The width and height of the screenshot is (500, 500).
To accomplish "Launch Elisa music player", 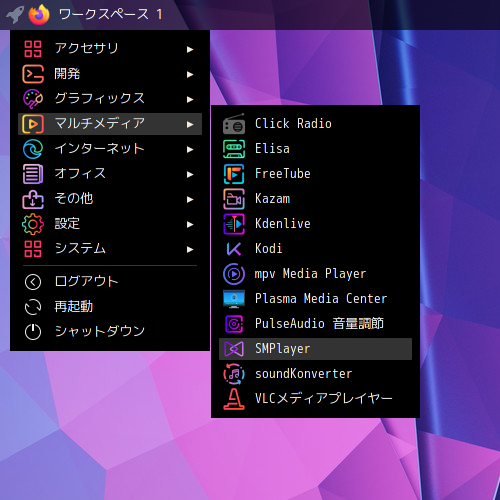I will (315, 149).
